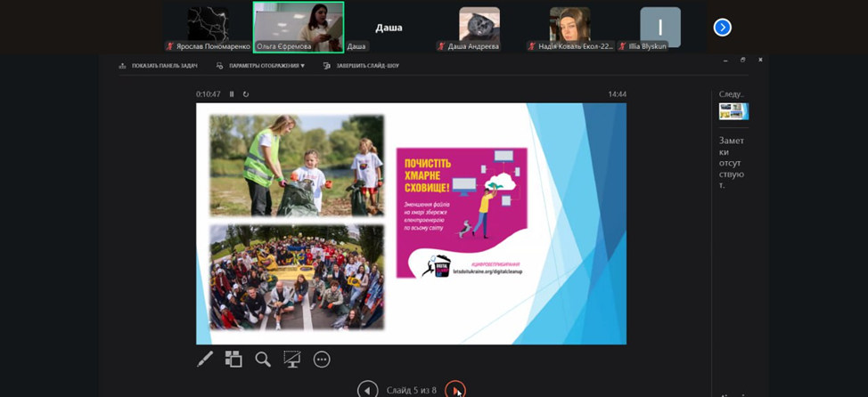
Task: Click slide counter Слайд 5 из 8
Action: click(x=411, y=390)
